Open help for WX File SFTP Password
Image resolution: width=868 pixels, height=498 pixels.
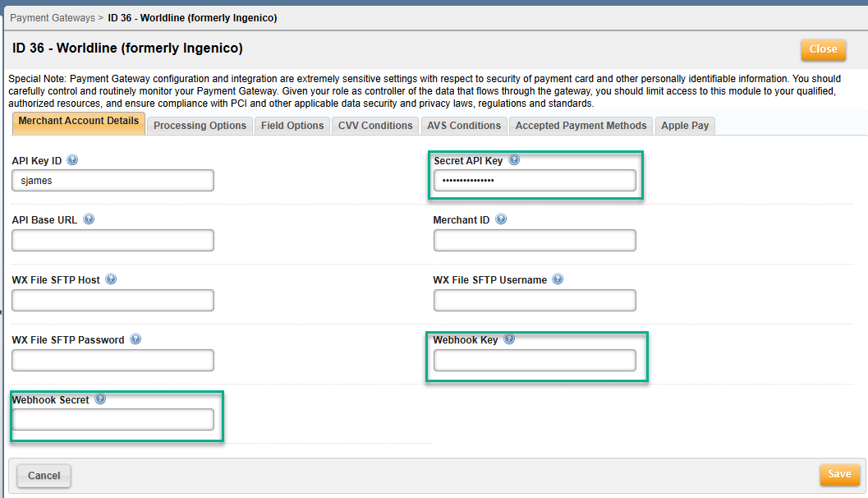135,339
